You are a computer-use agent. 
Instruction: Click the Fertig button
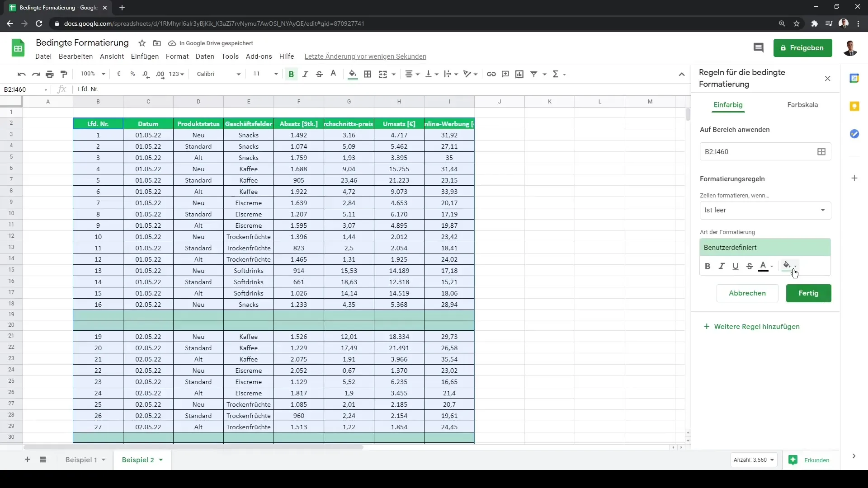coord(808,293)
